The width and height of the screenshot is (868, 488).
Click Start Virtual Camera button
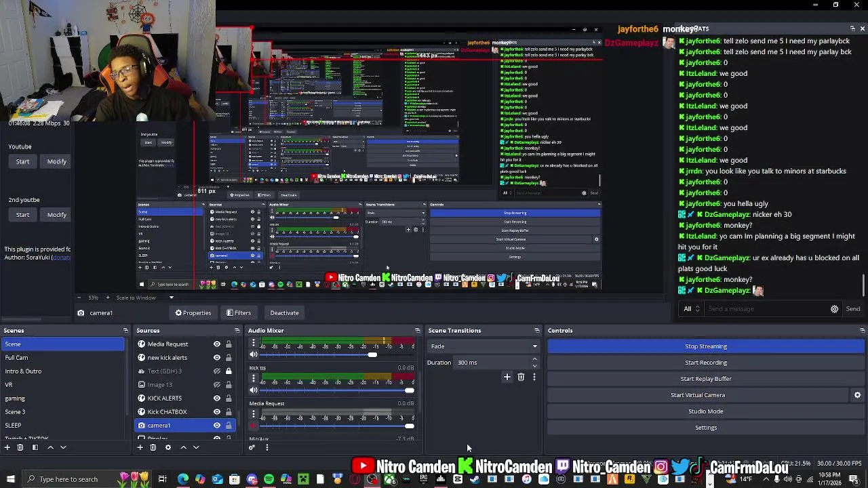point(698,395)
